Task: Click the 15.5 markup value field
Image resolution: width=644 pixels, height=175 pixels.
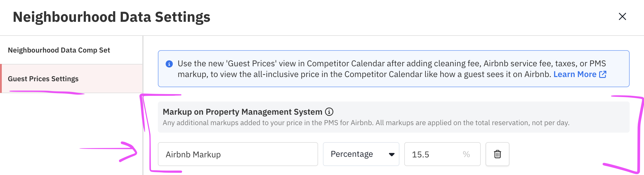Action: [434, 154]
